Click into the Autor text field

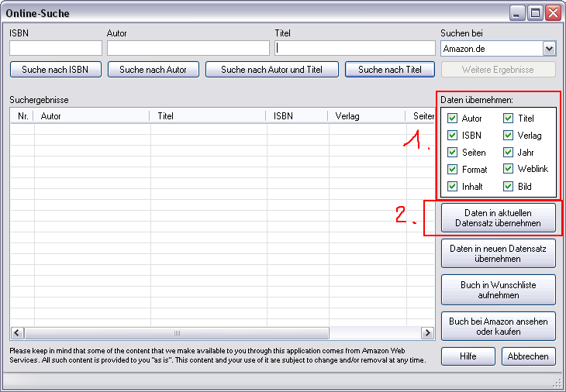[x=188, y=48]
